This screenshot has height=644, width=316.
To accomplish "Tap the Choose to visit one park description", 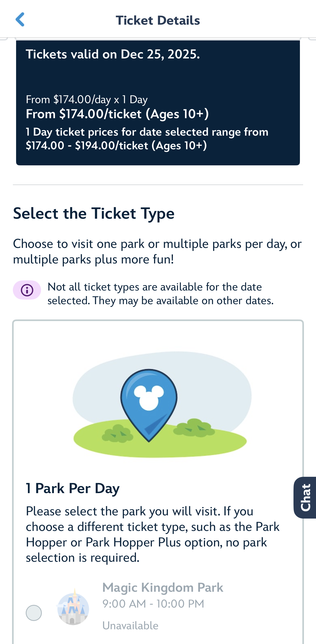I will pos(157,251).
